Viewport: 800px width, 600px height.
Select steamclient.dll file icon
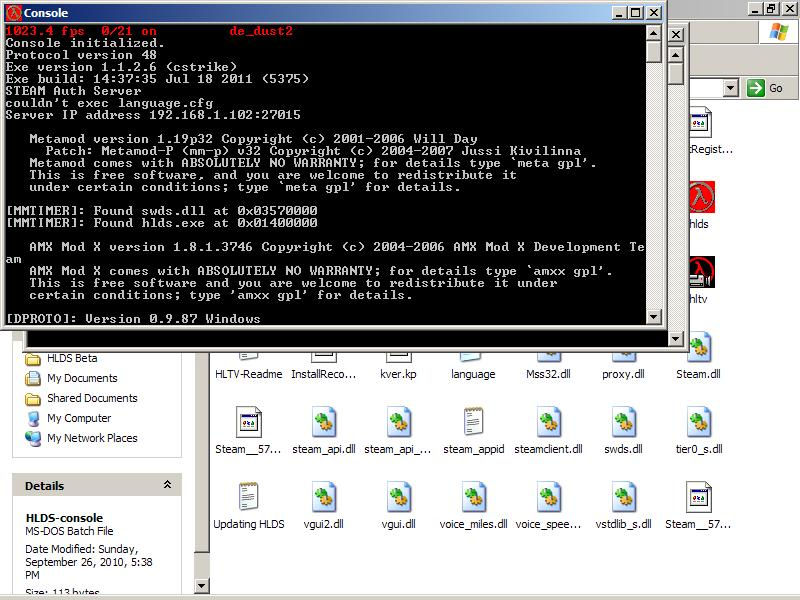(548, 422)
